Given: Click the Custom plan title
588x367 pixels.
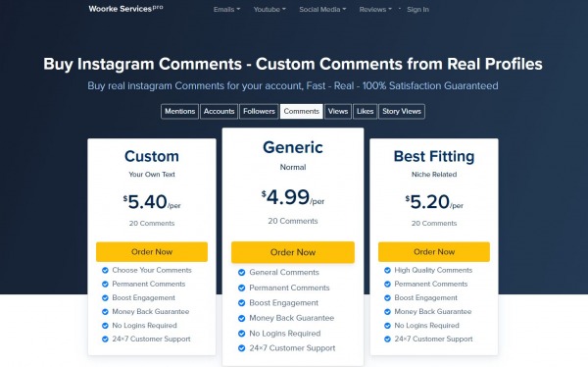Looking at the screenshot, I should [152, 156].
